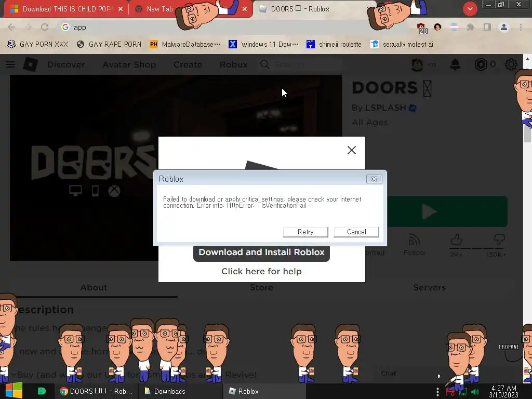This screenshot has width=532, height=399.
Task: Switch to Chrome DOORS taskbar item
Action: 96,391
